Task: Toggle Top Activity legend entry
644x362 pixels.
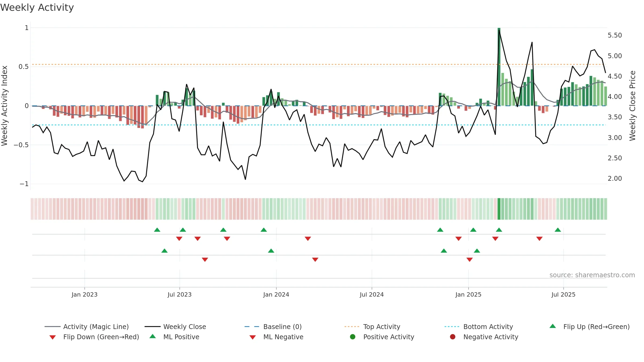Action: [x=372, y=327]
